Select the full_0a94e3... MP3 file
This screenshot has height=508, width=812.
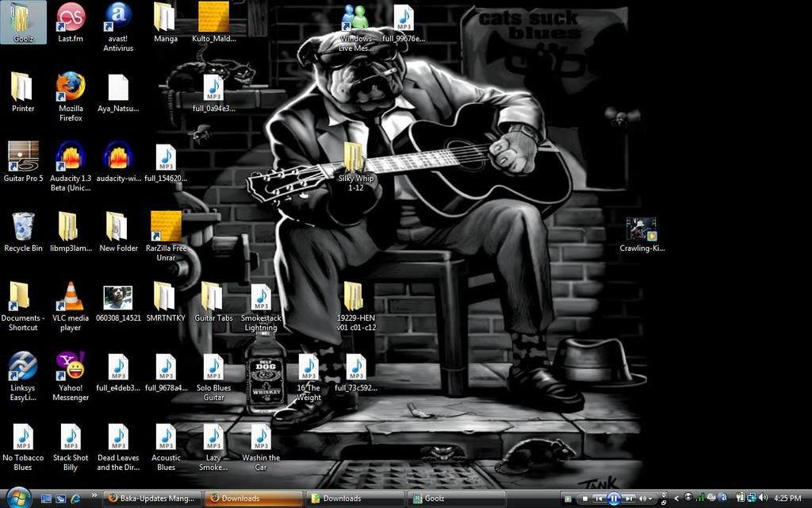click(213, 94)
